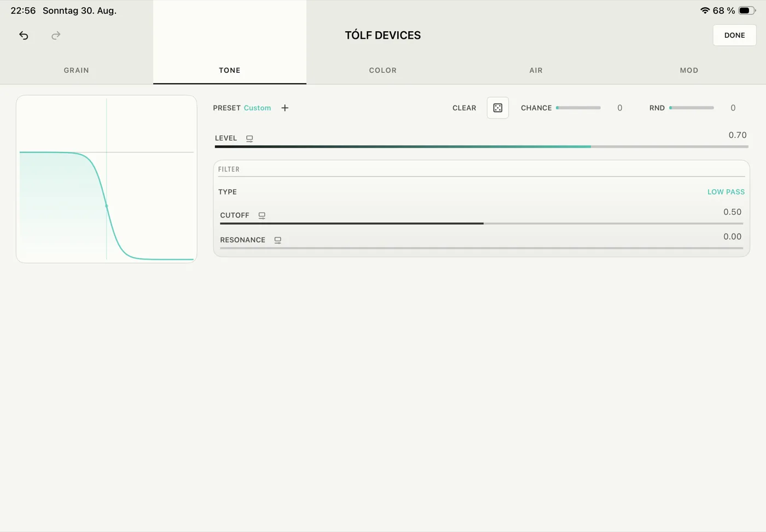The height and width of the screenshot is (532, 766).
Task: Add a new preset with plus icon
Action: (x=285, y=108)
